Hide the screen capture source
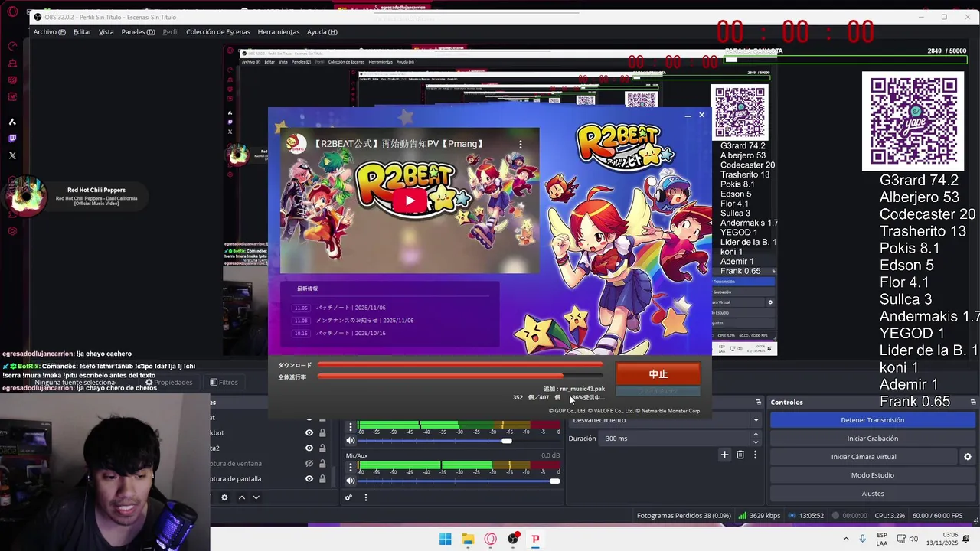 pyautogui.click(x=309, y=479)
